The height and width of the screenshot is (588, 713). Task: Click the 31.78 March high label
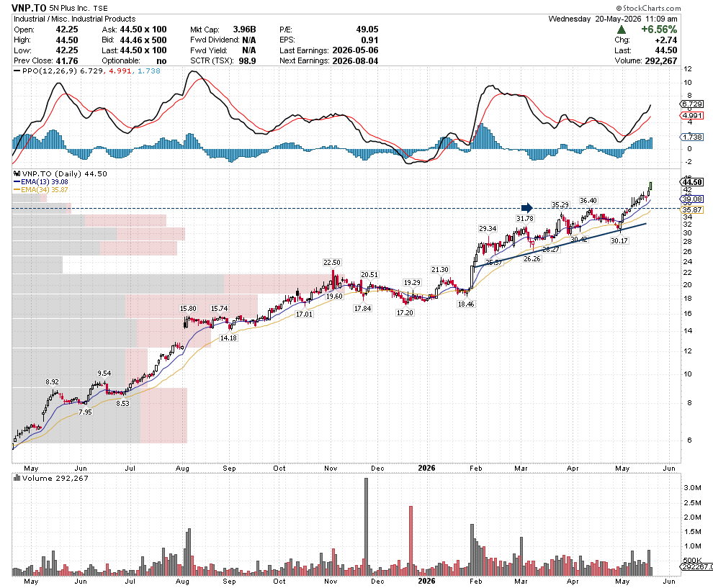(525, 219)
